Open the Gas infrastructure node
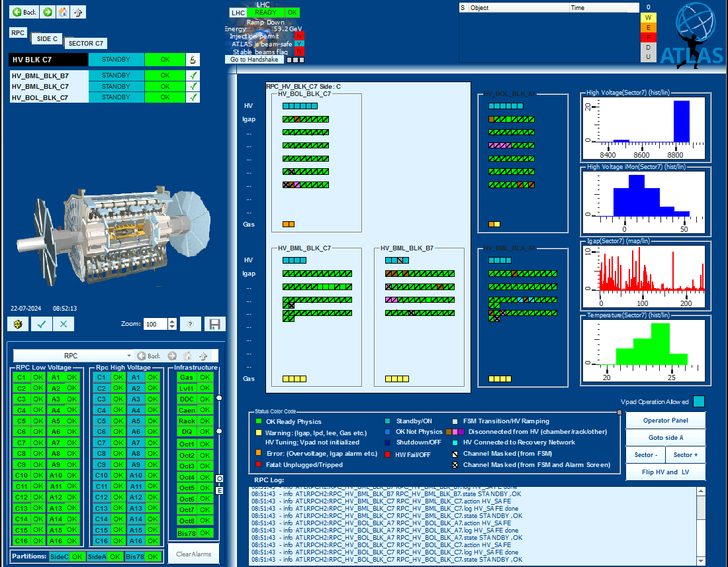The image size is (728, 567). pos(187,378)
